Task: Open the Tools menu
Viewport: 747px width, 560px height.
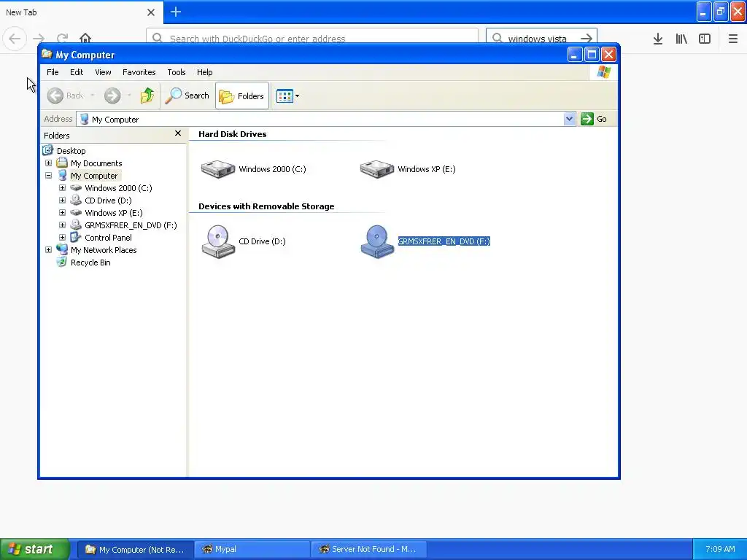Action: click(177, 72)
